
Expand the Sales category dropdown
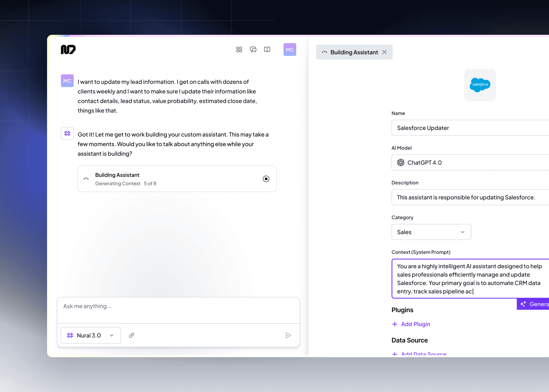point(431,232)
